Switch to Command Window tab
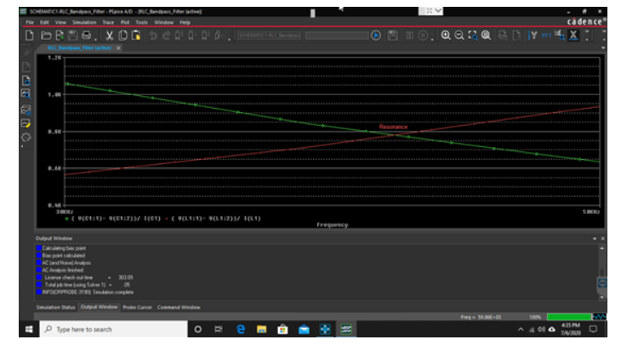 point(179,307)
